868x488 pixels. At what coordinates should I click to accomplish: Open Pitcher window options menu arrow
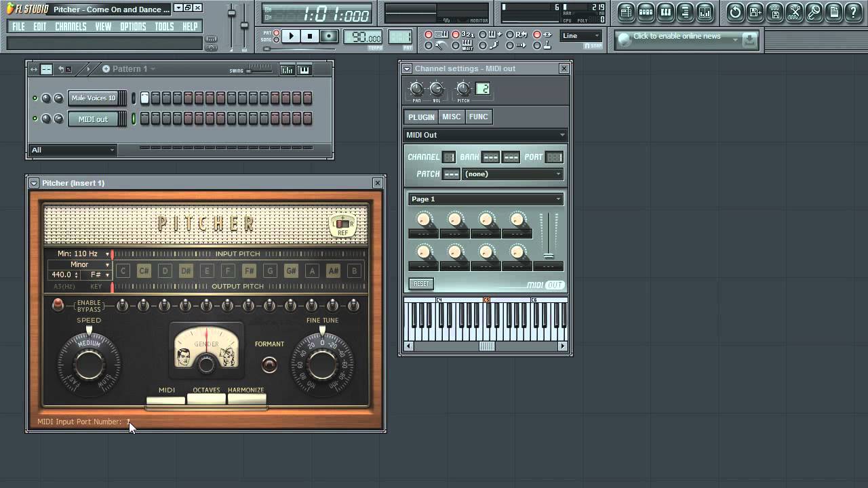(33, 183)
